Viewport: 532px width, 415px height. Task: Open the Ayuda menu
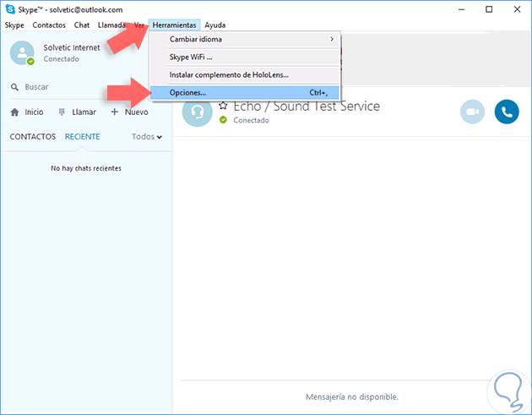[x=215, y=25]
